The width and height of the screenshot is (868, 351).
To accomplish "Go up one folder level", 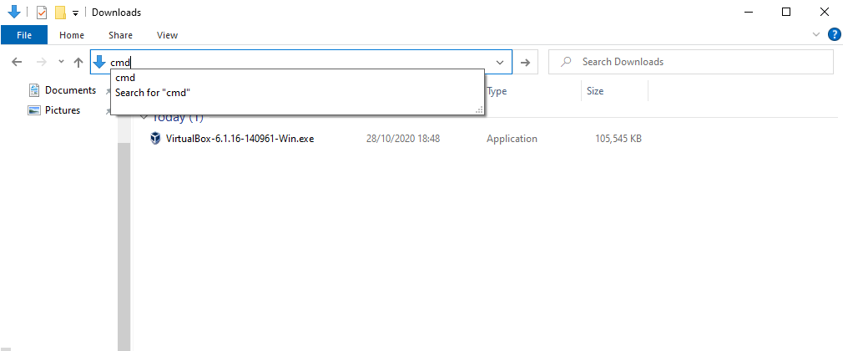I will click(78, 62).
